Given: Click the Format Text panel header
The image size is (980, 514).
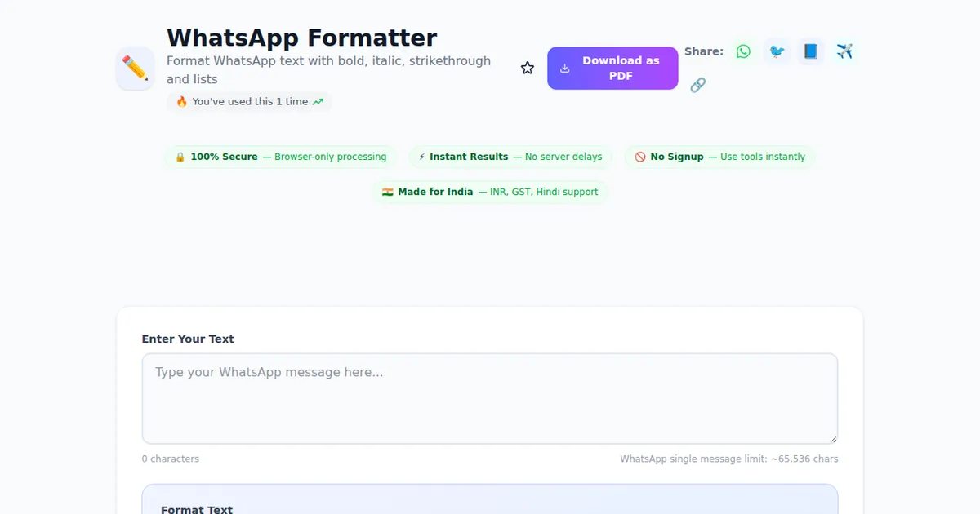Looking at the screenshot, I should [197, 509].
